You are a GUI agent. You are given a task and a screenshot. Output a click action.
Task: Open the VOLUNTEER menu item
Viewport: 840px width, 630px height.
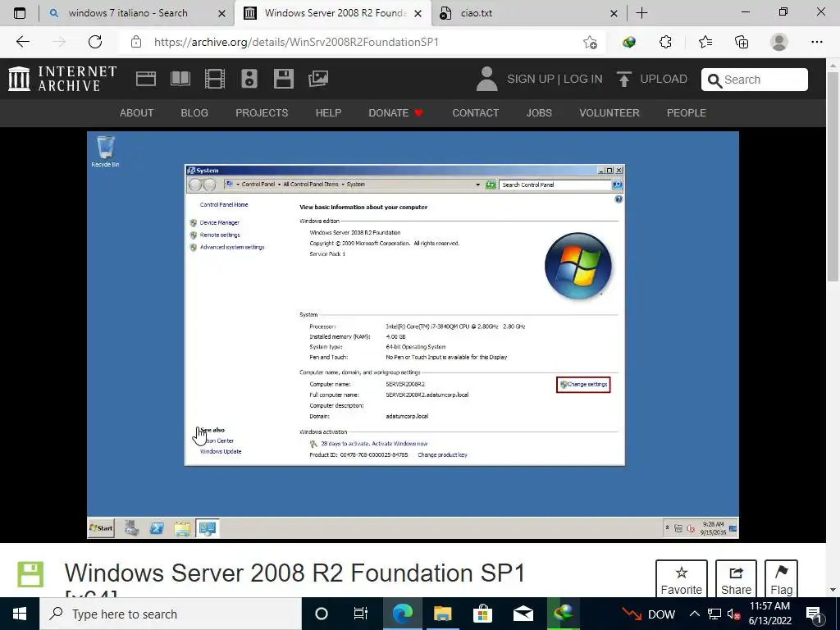click(609, 113)
